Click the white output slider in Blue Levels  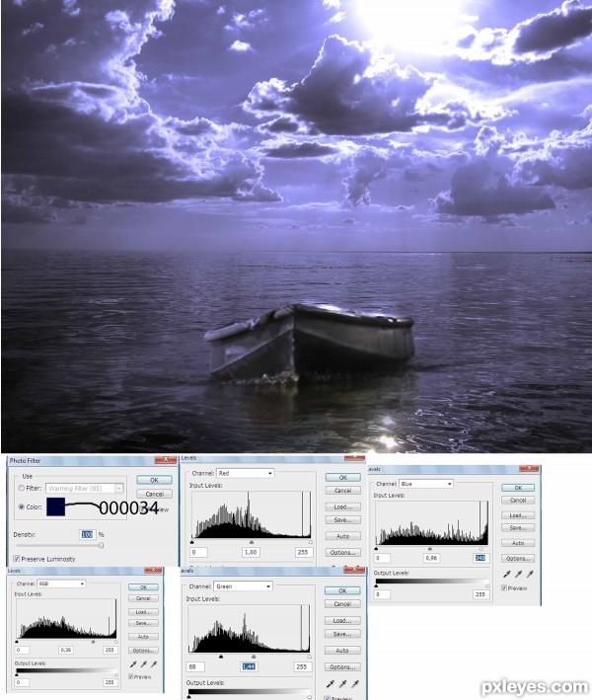(x=487, y=586)
